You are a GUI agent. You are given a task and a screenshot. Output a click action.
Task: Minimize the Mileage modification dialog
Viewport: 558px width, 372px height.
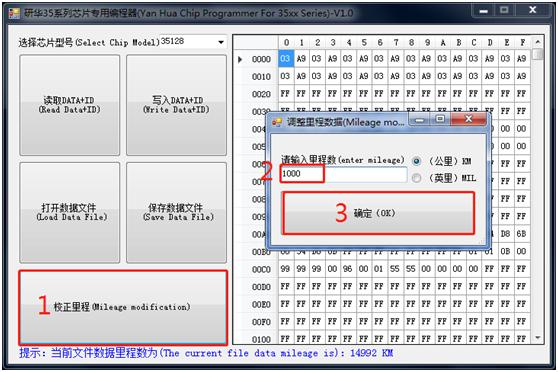point(420,120)
